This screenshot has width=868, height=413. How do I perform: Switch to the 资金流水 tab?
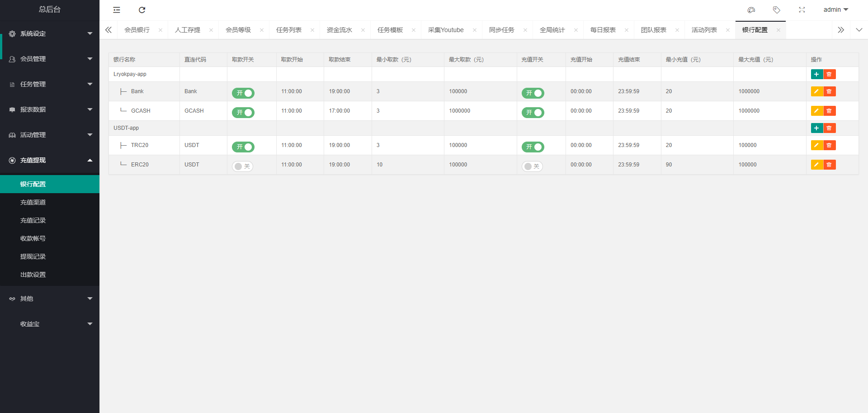[x=339, y=30]
